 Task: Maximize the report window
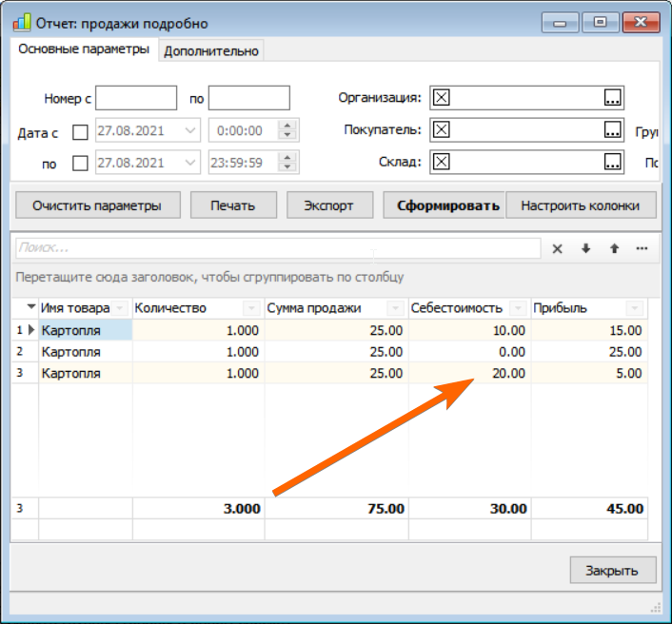[x=600, y=22]
